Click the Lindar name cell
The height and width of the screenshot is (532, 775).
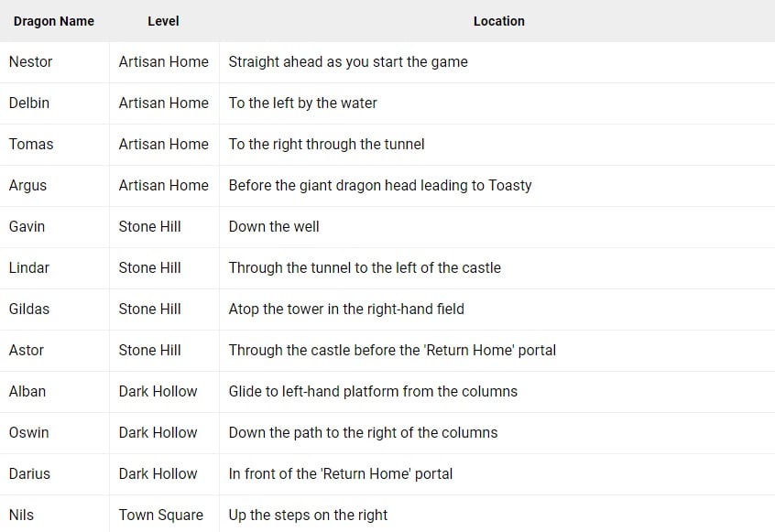[x=29, y=268]
